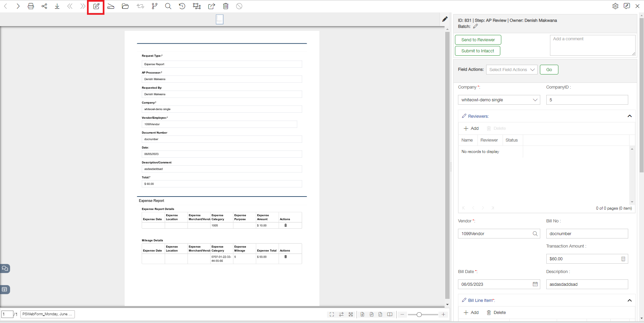
Task: Click the export arrow icon
Action: click(212, 6)
